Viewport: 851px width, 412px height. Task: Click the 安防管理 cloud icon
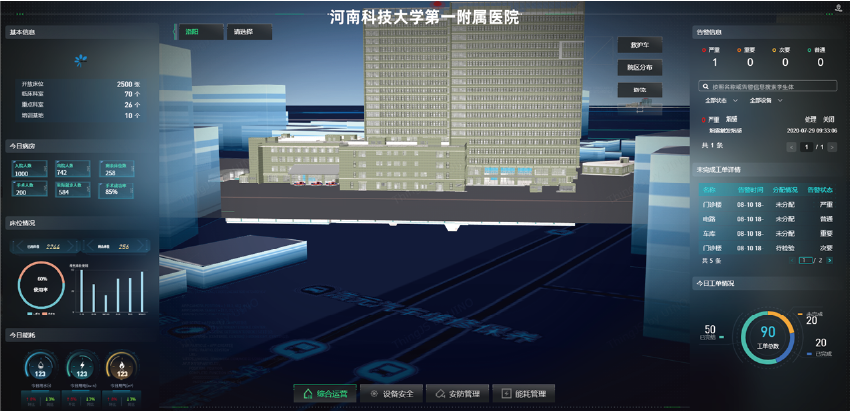pyautogui.click(x=441, y=394)
